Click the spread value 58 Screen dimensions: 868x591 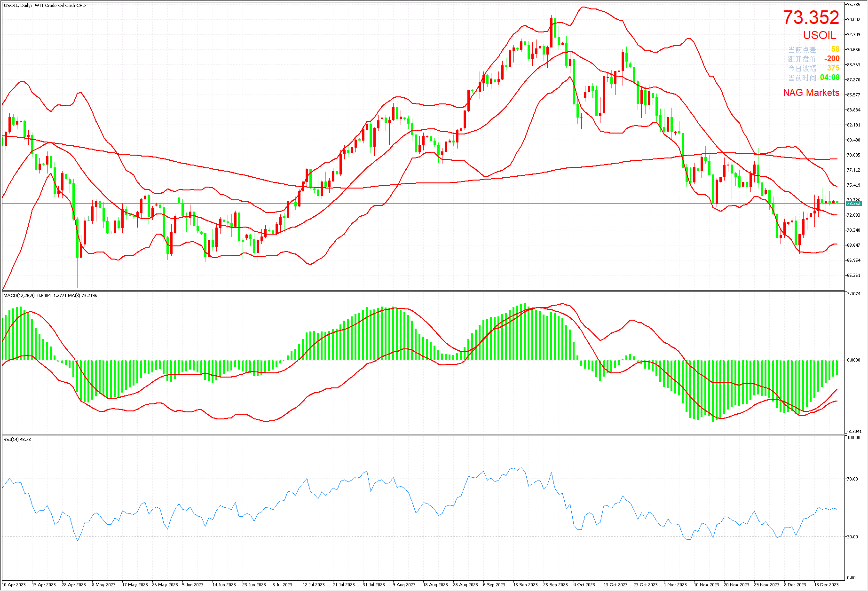[x=835, y=49]
